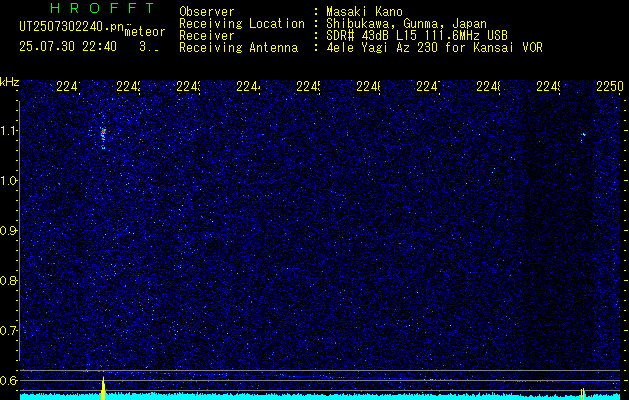Click the 2248 time marker
This screenshot has width=629, height=400.
point(489,86)
